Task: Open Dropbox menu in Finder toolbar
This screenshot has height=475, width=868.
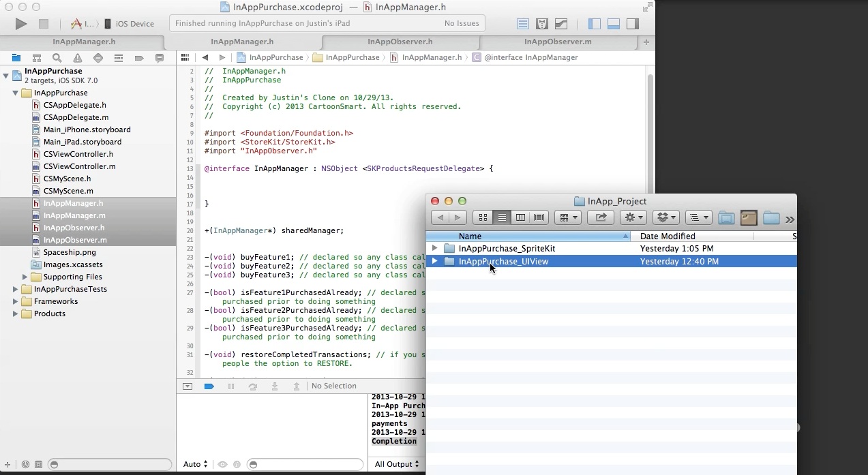Action: click(666, 217)
